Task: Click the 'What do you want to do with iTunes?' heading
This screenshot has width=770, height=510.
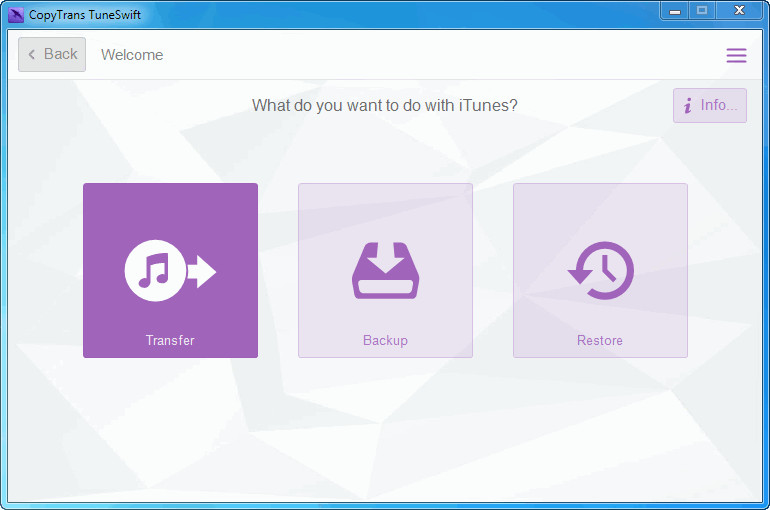Action: coord(385,106)
